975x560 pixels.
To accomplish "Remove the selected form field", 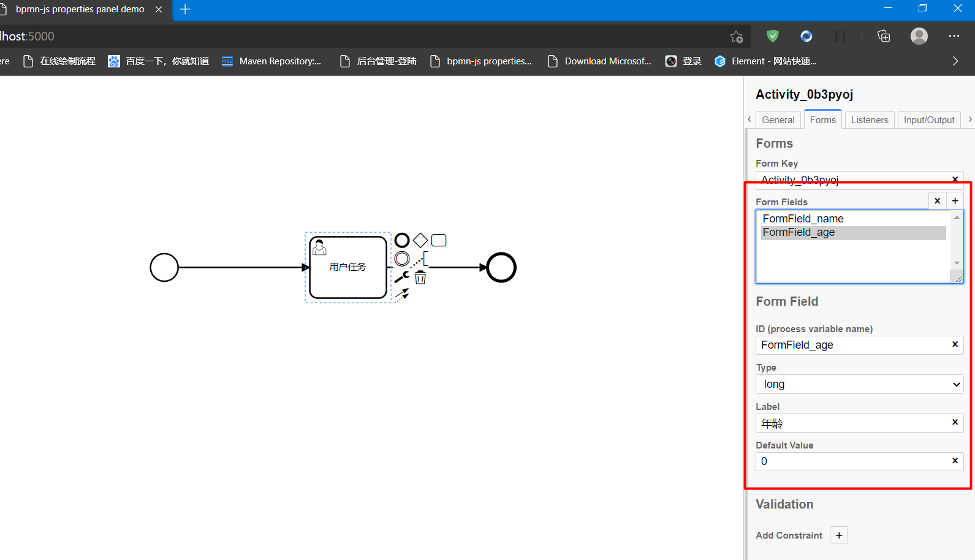I will 938,201.
